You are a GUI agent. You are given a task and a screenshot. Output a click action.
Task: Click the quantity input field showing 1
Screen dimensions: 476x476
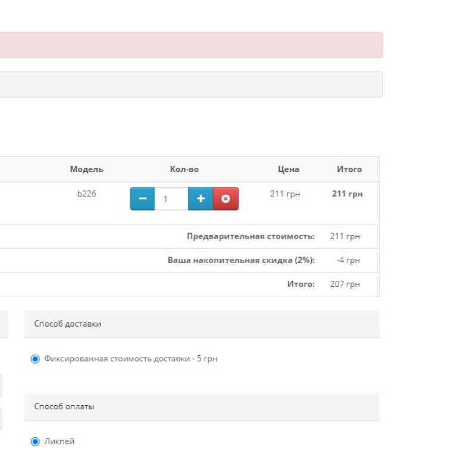171,199
